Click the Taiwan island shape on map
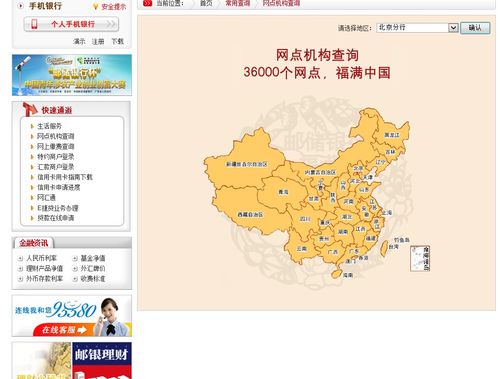The width and height of the screenshot is (500, 379). (384, 249)
